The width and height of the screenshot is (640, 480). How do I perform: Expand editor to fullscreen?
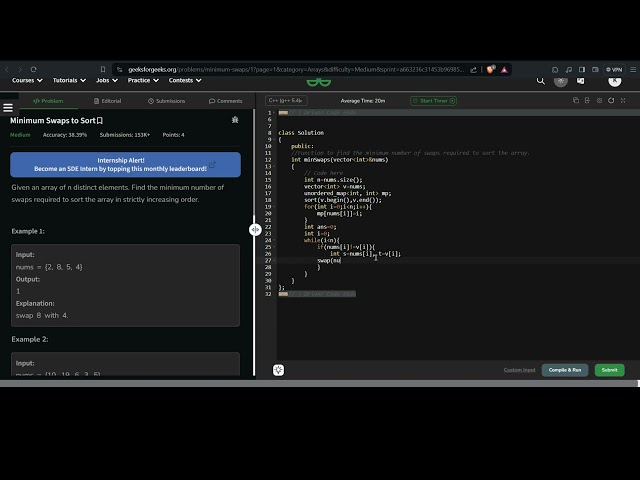(623, 100)
